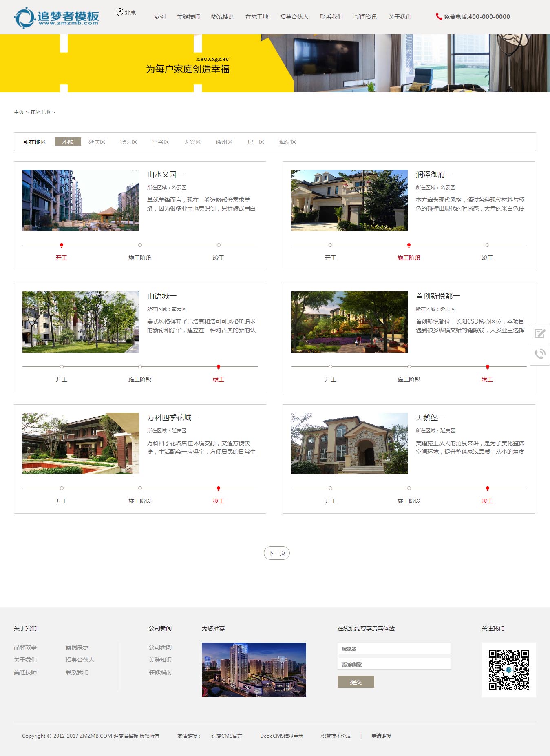Click the 山水文园一 project title
This screenshot has height=756, width=550.
pos(165,175)
